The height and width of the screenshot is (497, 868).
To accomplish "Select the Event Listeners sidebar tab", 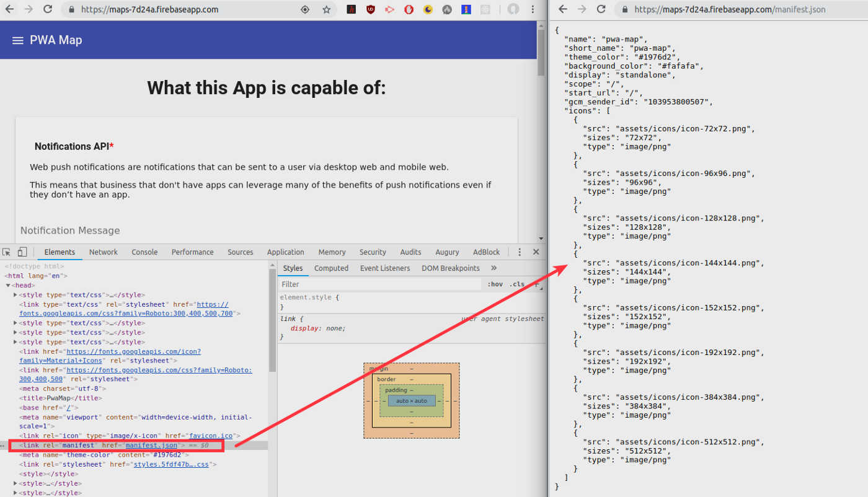I will coord(385,268).
